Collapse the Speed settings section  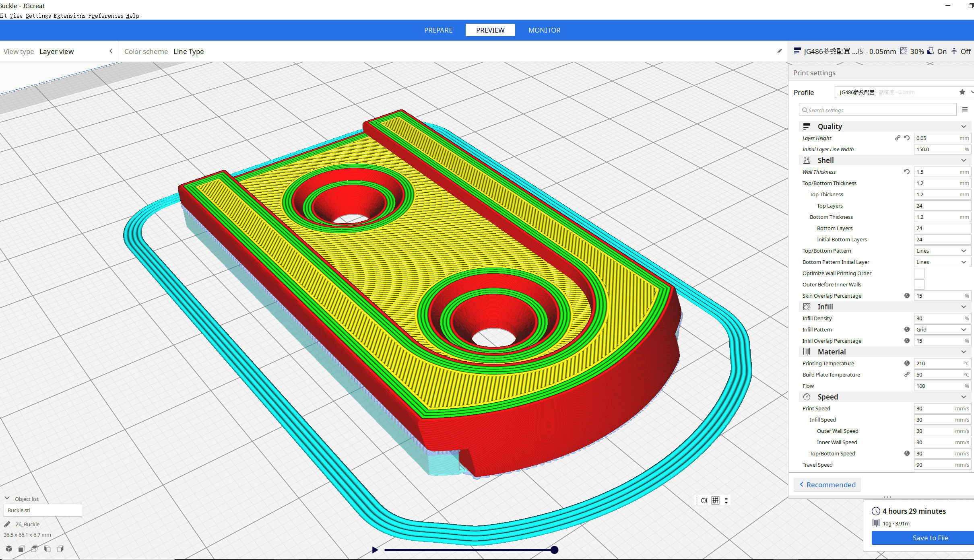[x=964, y=397]
